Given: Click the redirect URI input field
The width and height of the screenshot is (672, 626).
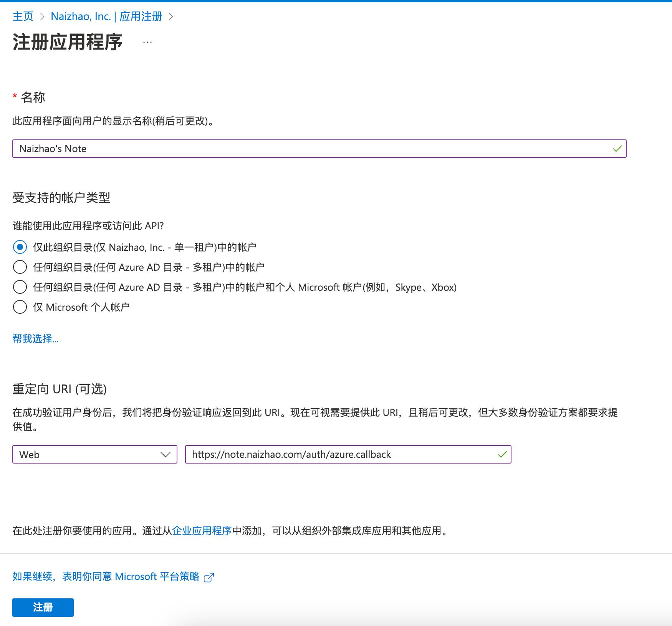Looking at the screenshot, I should (x=348, y=454).
